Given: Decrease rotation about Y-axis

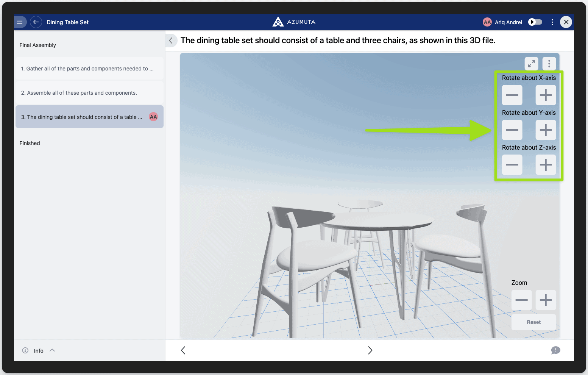Looking at the screenshot, I should coord(512,130).
